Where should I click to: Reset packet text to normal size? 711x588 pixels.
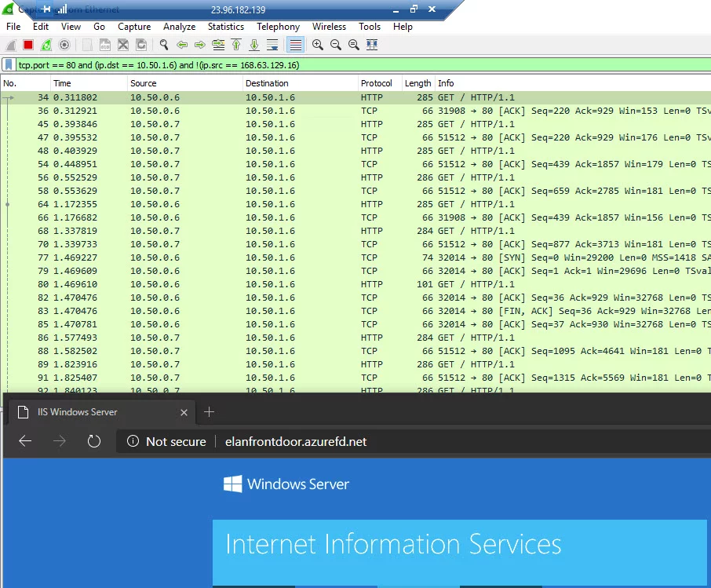tap(354, 45)
